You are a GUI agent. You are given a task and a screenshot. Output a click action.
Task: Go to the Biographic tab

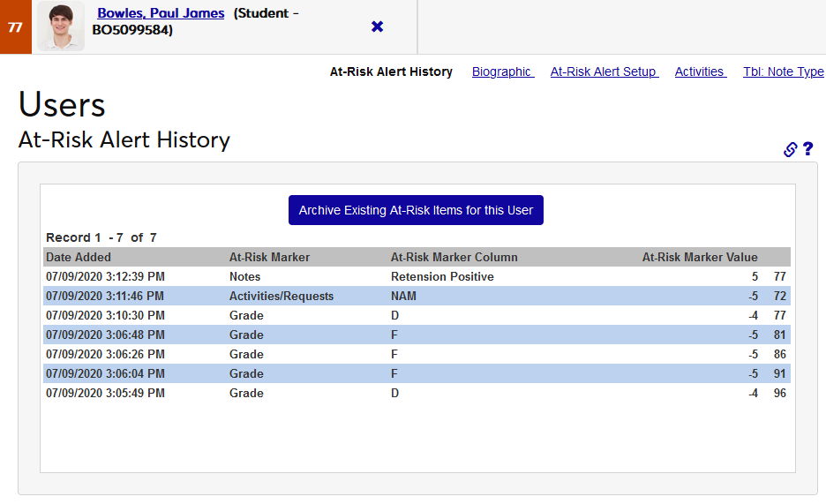coord(502,71)
